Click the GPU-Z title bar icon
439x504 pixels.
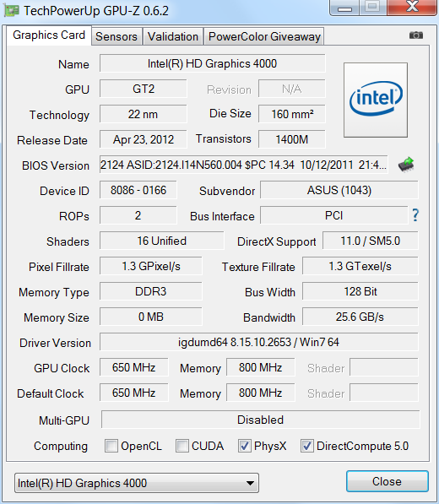tap(11, 11)
